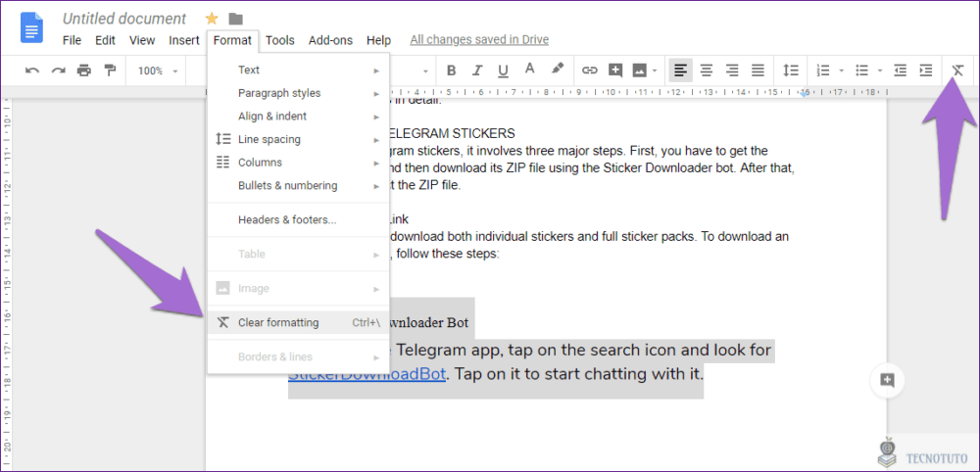Insert link via chain icon
Viewport: 980px width, 472px height.
(589, 71)
